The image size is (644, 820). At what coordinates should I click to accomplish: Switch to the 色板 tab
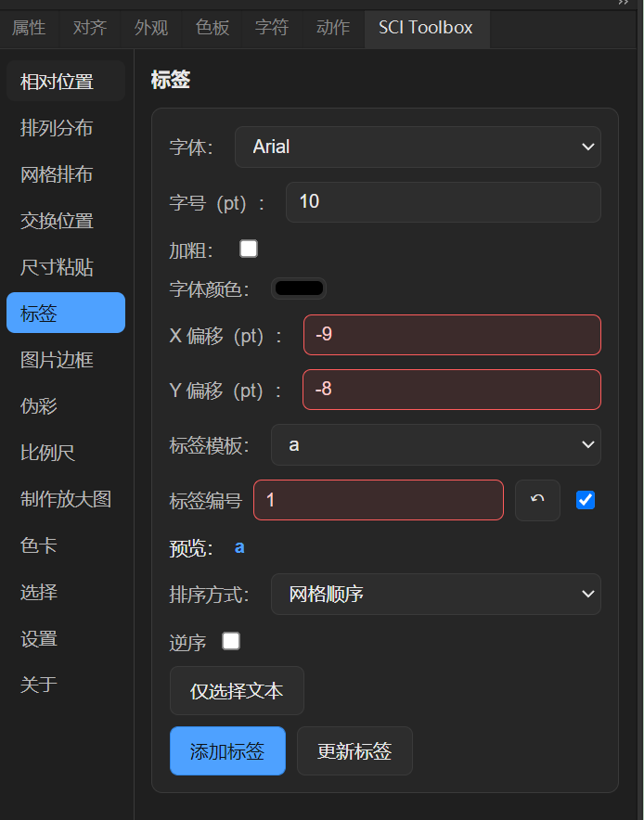point(212,28)
